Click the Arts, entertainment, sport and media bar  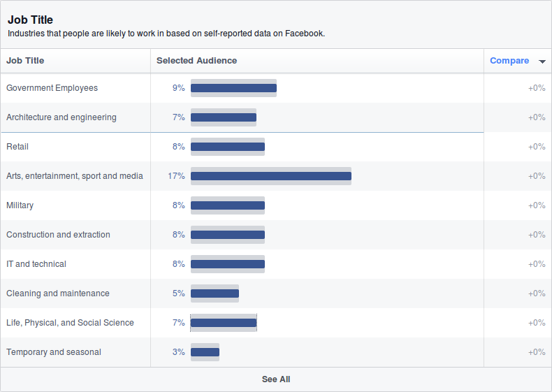tap(270, 176)
